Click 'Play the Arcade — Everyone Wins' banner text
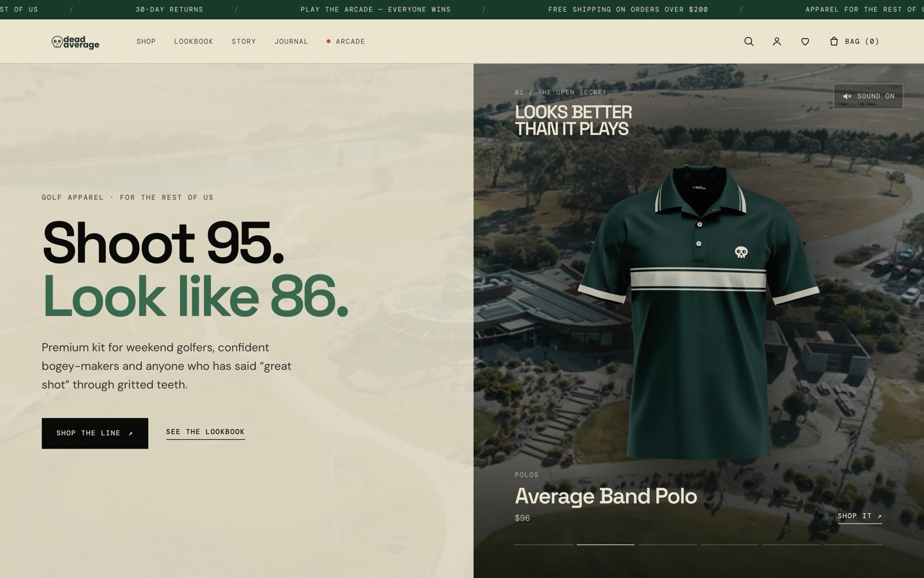The height and width of the screenshot is (578, 924). 375,10
